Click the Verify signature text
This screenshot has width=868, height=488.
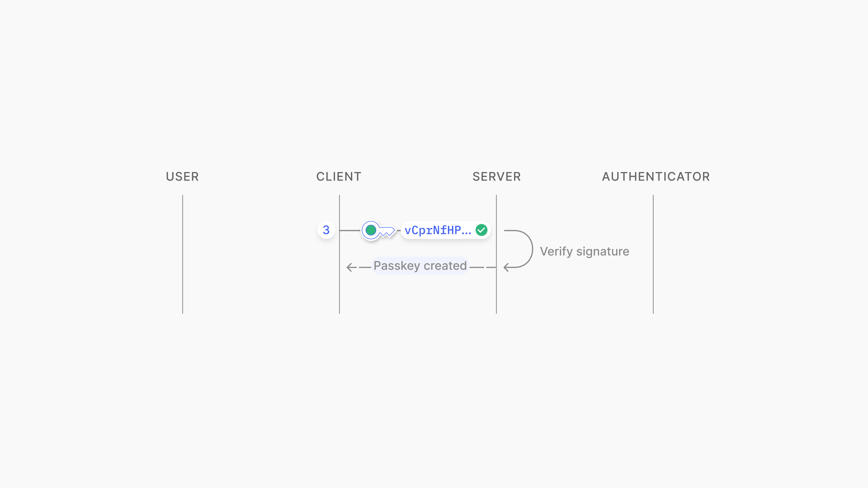click(x=585, y=251)
